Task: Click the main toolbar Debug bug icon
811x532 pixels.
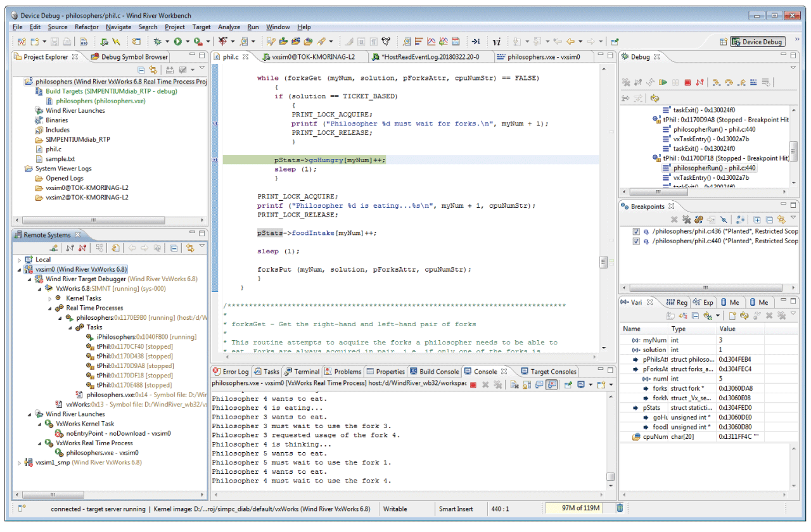Action: point(158,42)
